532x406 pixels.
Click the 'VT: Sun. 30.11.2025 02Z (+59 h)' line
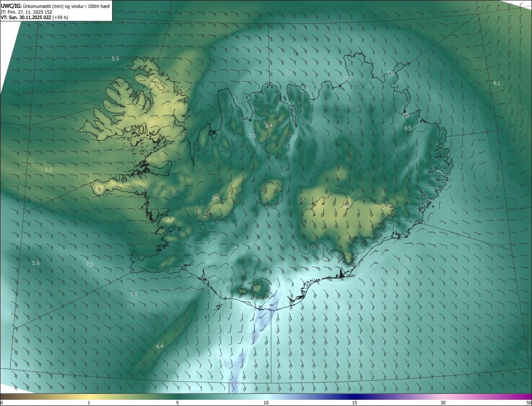pos(34,17)
